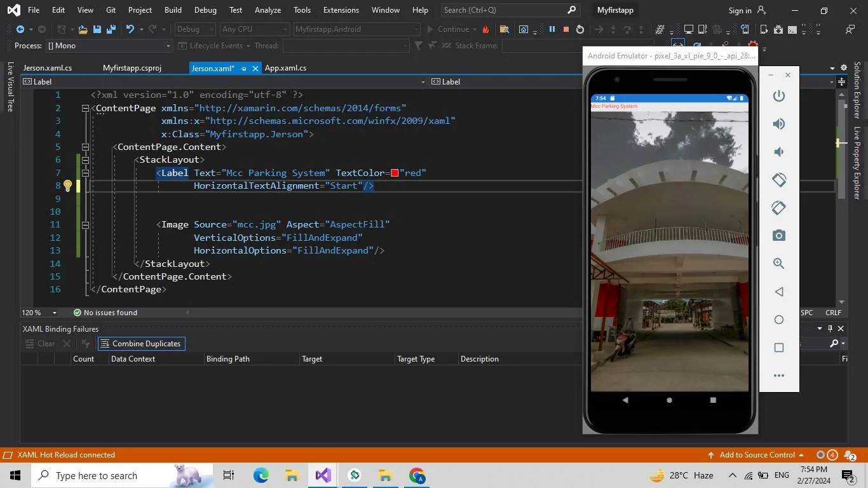
Task: Open the Debug configuration dropdown
Action: click(194, 29)
